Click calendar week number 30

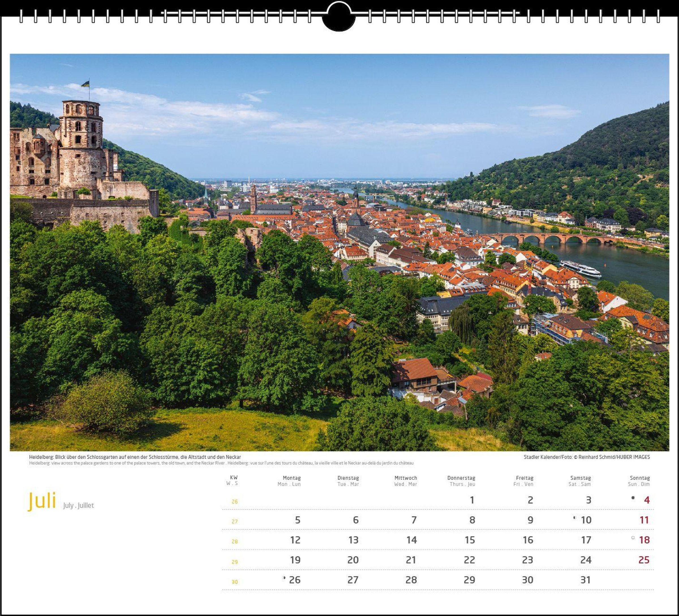pos(235,582)
